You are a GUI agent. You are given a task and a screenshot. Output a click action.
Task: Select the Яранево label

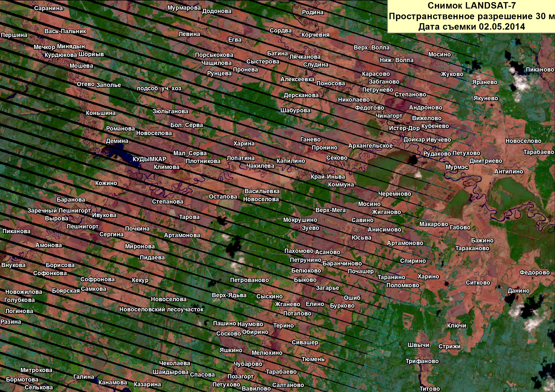click(x=485, y=82)
